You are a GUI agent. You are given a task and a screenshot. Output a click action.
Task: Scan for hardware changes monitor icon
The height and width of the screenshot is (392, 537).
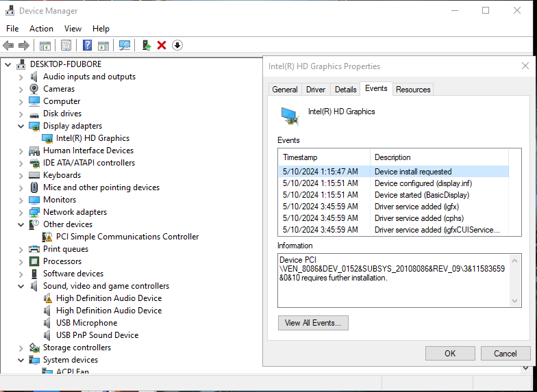125,45
